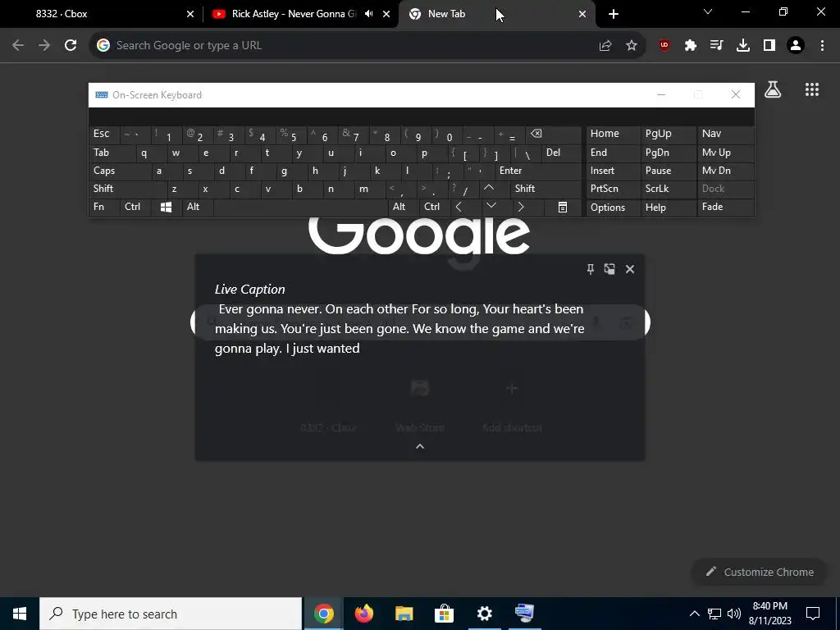Click the down arrow key on On-Screen Keyboard
Viewport: 840px width, 630px height.
click(x=491, y=207)
